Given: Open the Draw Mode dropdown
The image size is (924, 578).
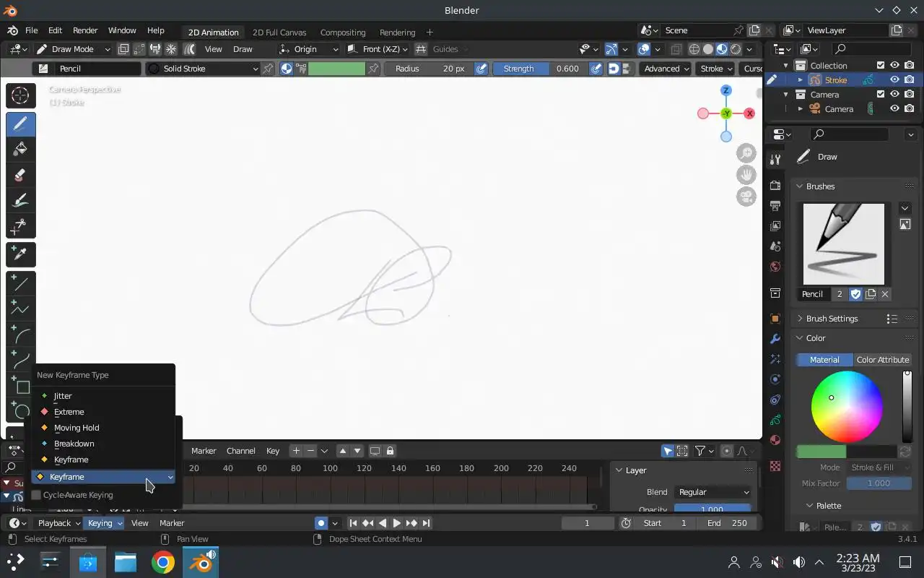Looking at the screenshot, I should pyautogui.click(x=74, y=49).
